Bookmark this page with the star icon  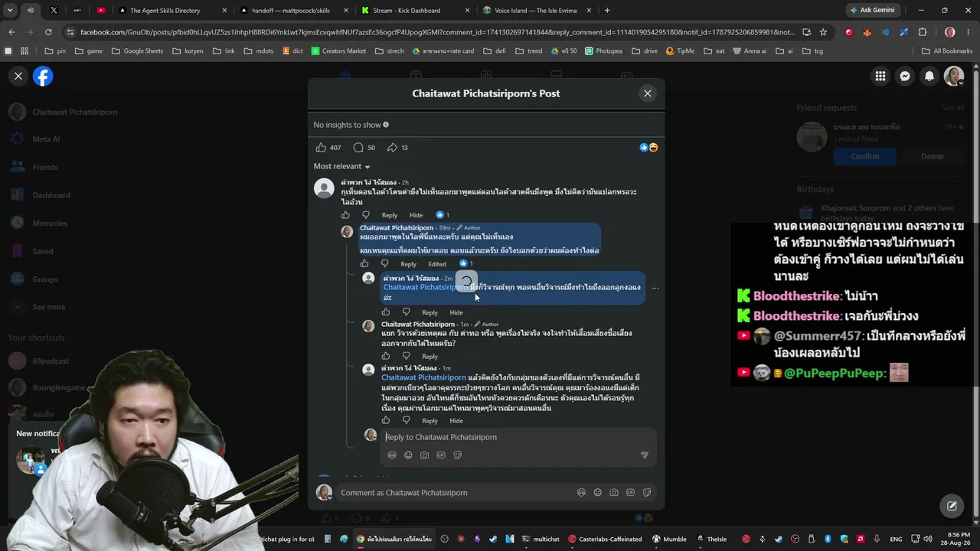823,32
